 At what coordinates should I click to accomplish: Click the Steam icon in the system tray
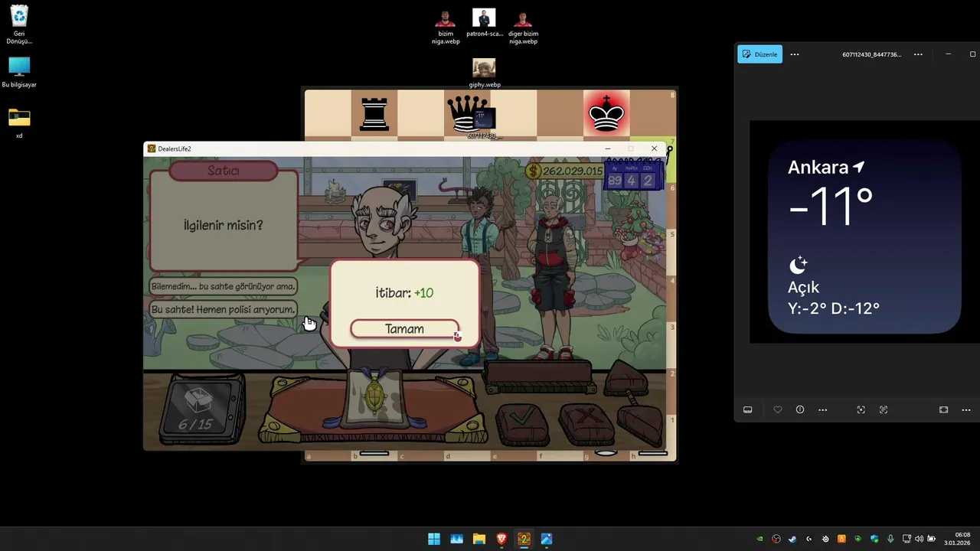click(792, 539)
